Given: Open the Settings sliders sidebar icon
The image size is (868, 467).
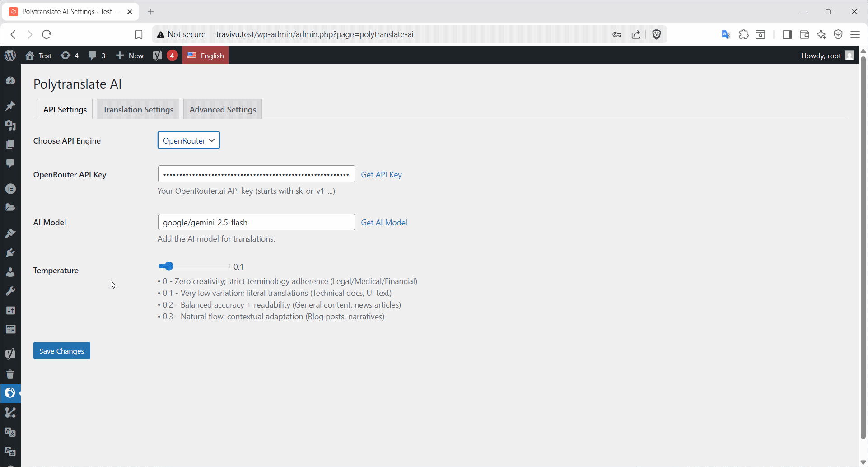Looking at the screenshot, I should pos(10,310).
